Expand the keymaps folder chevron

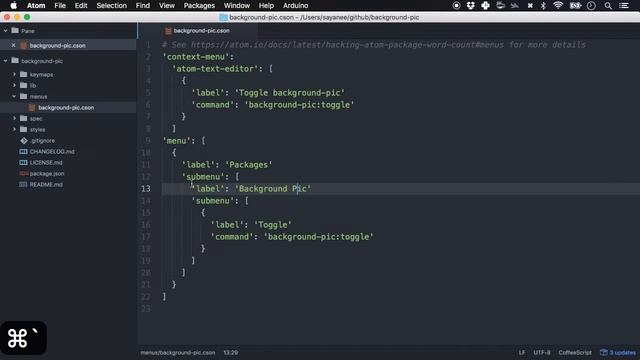click(14, 74)
